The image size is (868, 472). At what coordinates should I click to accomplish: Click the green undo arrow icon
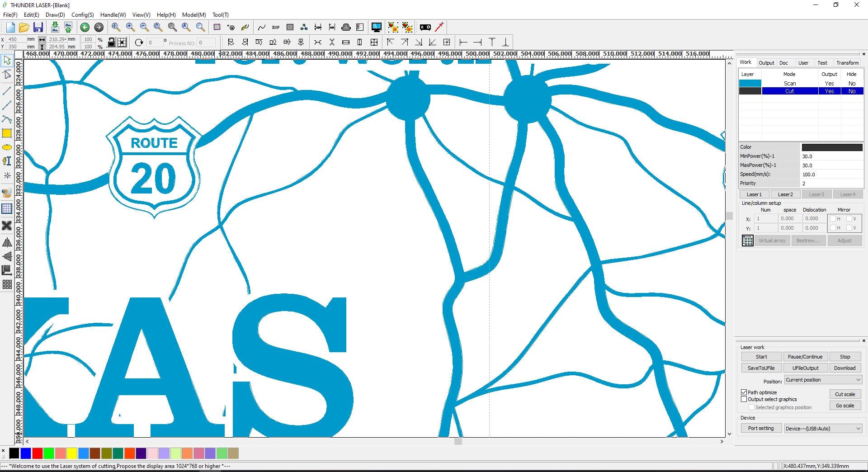tap(85, 27)
